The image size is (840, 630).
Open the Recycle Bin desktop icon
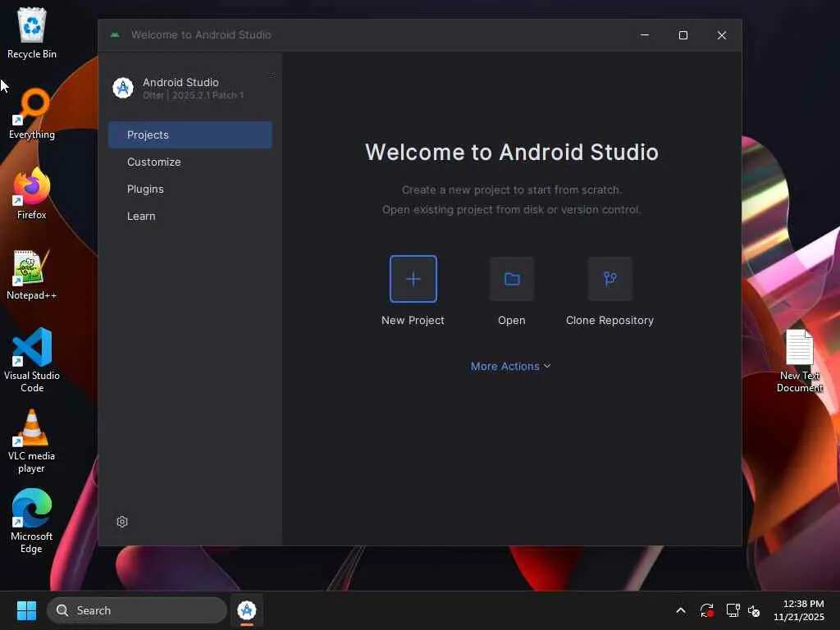32,33
